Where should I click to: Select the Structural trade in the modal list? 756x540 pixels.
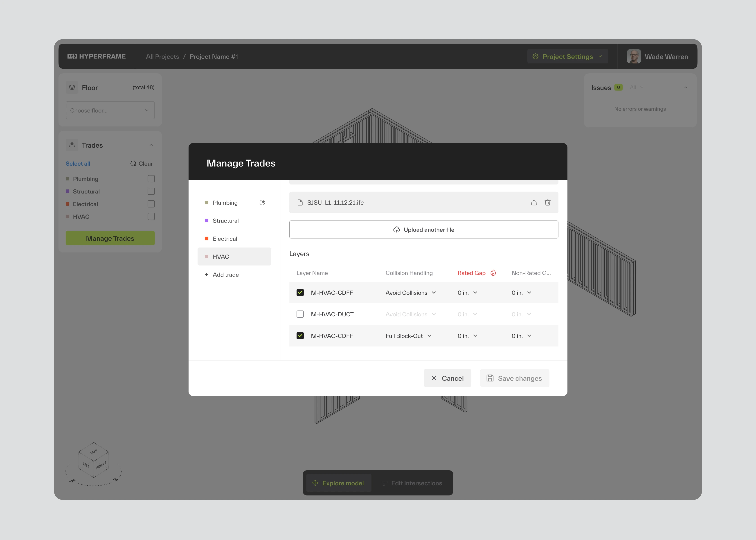pyautogui.click(x=226, y=221)
